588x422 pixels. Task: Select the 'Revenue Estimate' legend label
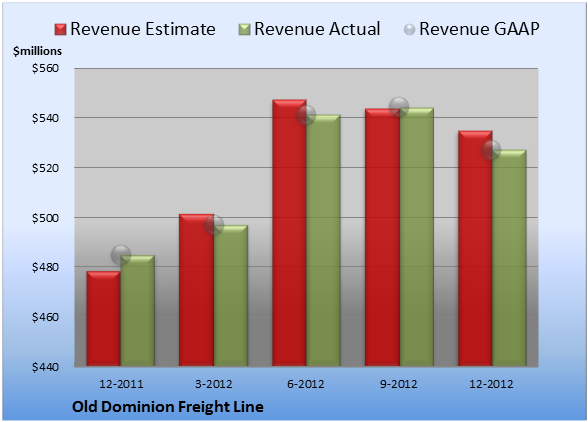143,29
